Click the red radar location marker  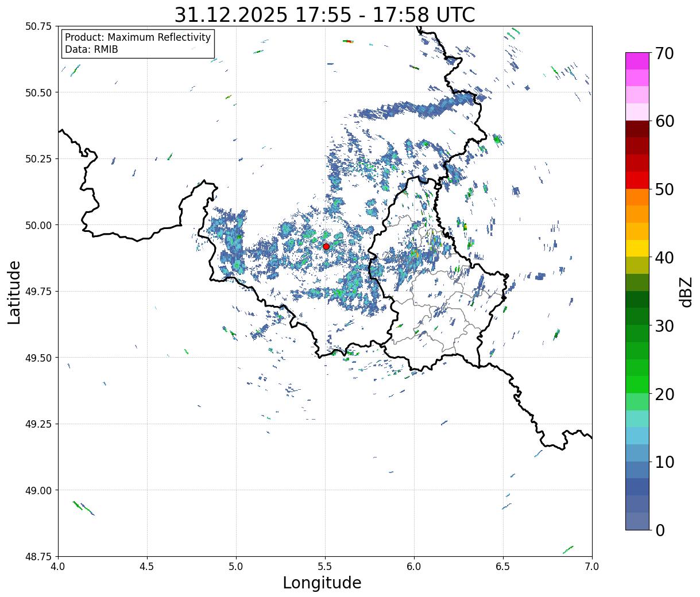pos(326,246)
